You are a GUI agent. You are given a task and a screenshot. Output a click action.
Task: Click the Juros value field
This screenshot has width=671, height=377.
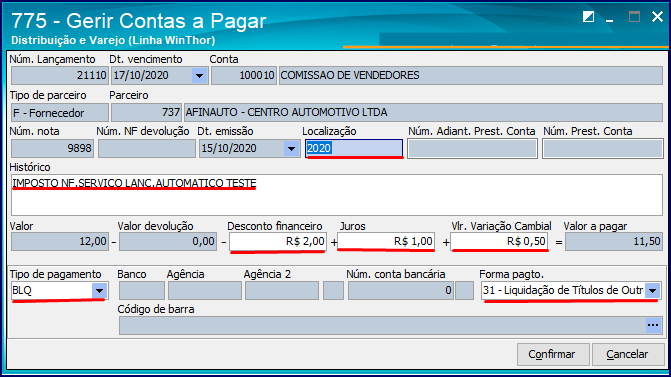coord(386,241)
